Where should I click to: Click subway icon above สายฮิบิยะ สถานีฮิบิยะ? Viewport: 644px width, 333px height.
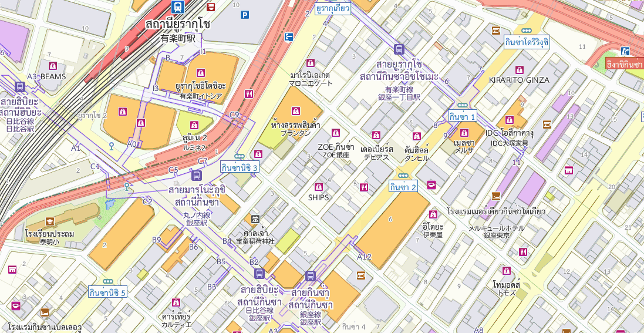tap(19, 87)
